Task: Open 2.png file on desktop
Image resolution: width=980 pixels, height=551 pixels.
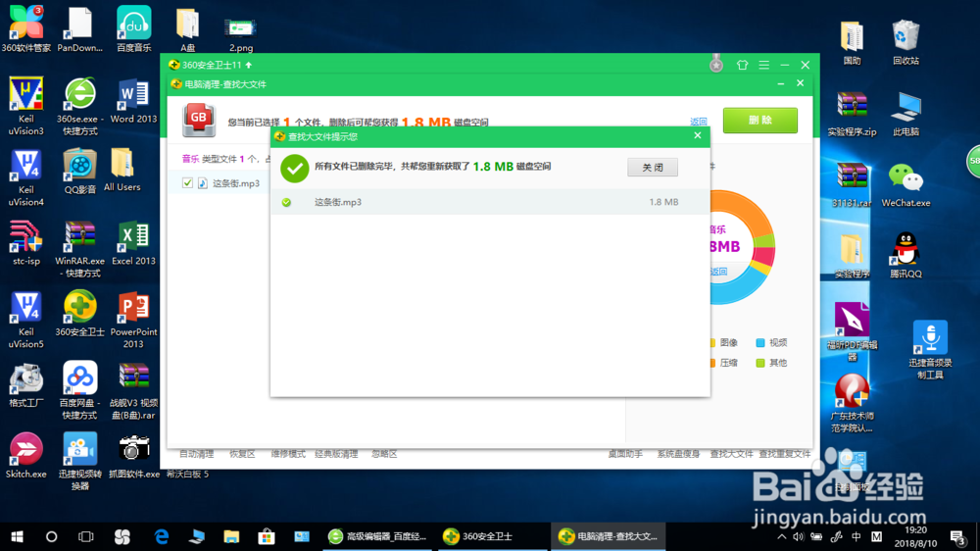Action: 241,34
